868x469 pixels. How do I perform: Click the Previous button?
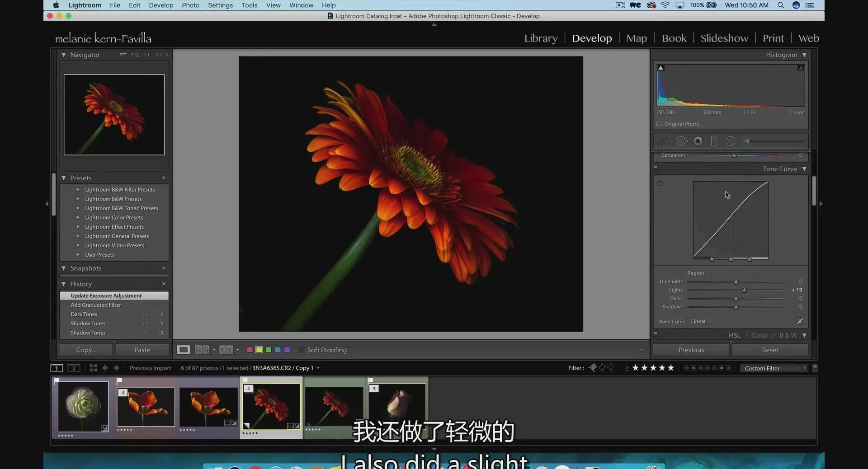click(691, 350)
